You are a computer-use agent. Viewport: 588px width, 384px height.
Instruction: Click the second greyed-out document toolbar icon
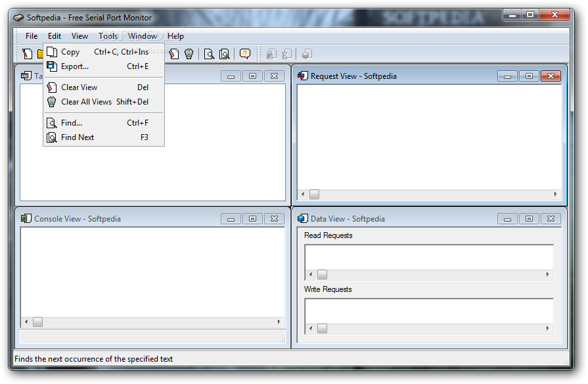click(287, 55)
